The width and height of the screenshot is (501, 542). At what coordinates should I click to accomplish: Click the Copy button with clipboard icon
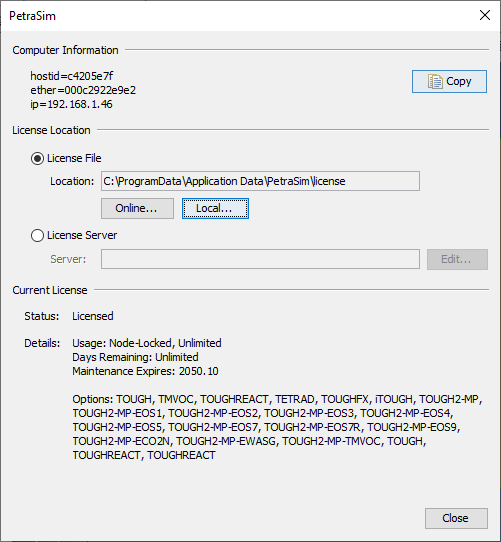pyautogui.click(x=449, y=82)
